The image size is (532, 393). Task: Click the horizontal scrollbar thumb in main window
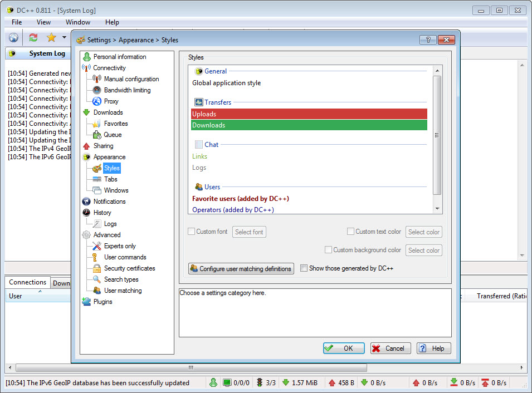pos(192,367)
